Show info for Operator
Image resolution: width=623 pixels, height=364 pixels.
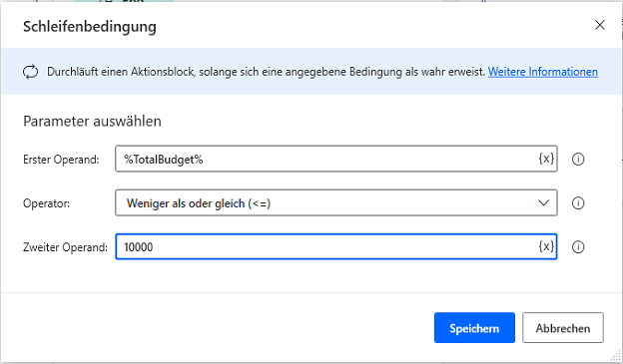pyautogui.click(x=578, y=203)
